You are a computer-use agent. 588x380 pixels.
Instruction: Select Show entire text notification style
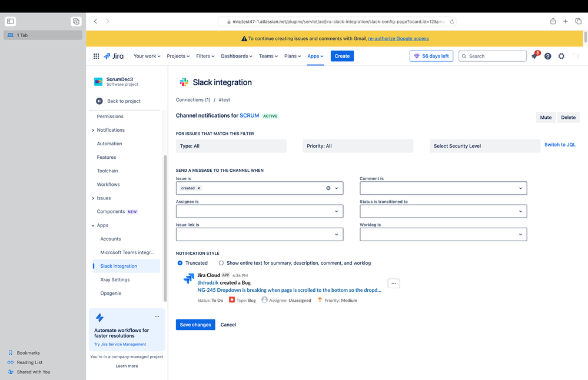tap(221, 263)
